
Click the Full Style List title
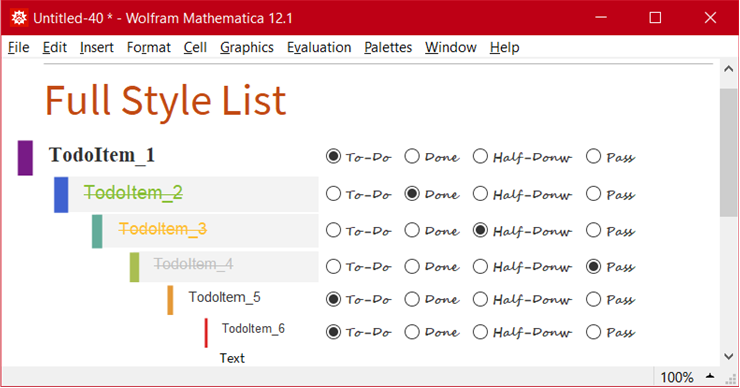[x=166, y=101]
